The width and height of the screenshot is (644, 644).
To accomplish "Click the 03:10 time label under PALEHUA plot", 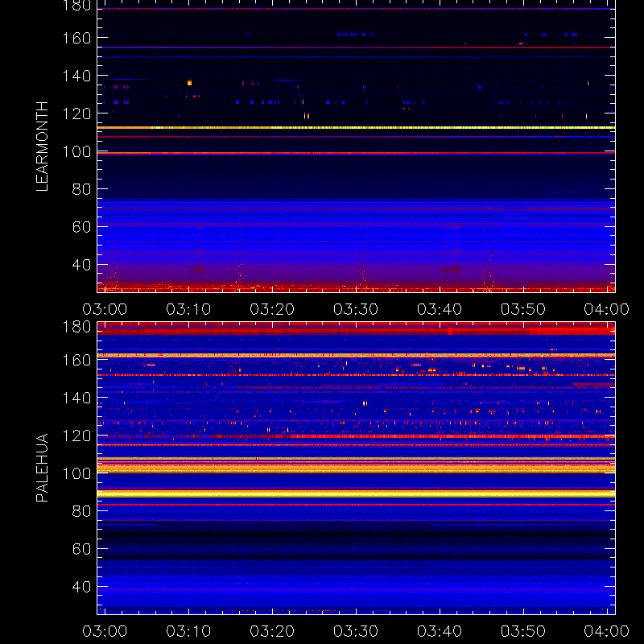I will (188, 631).
